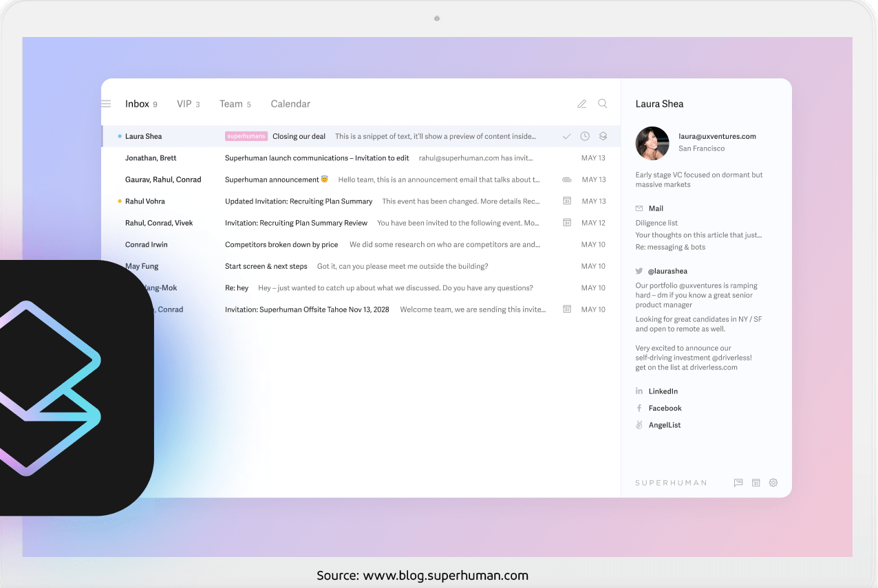The image size is (878, 588).
Task: Open the LinkedIn profile link
Action: 663,391
